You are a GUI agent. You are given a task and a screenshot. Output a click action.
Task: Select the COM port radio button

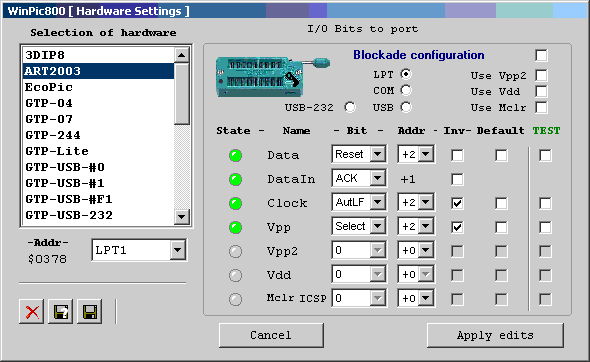[x=406, y=90]
